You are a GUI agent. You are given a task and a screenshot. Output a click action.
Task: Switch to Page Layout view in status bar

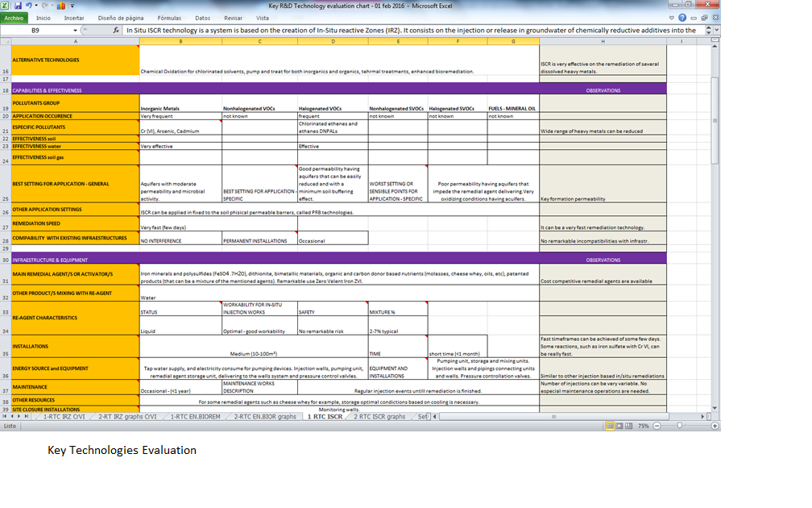click(618, 426)
